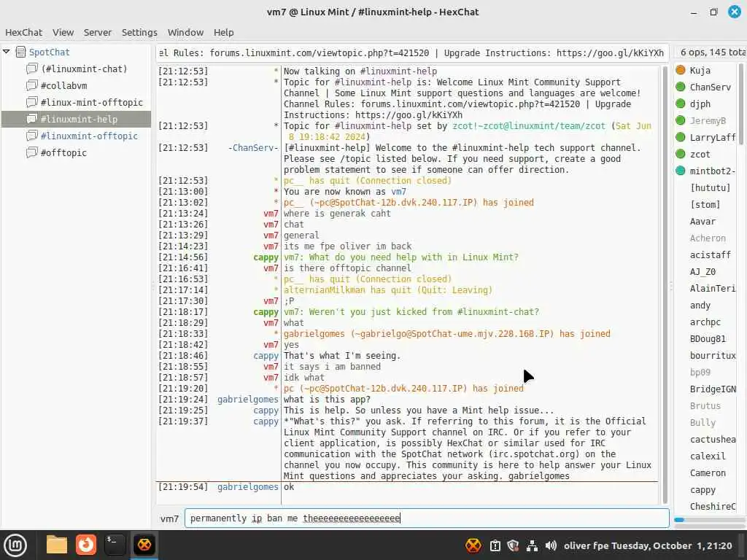Click the lag meter bar below user list

pos(709,519)
